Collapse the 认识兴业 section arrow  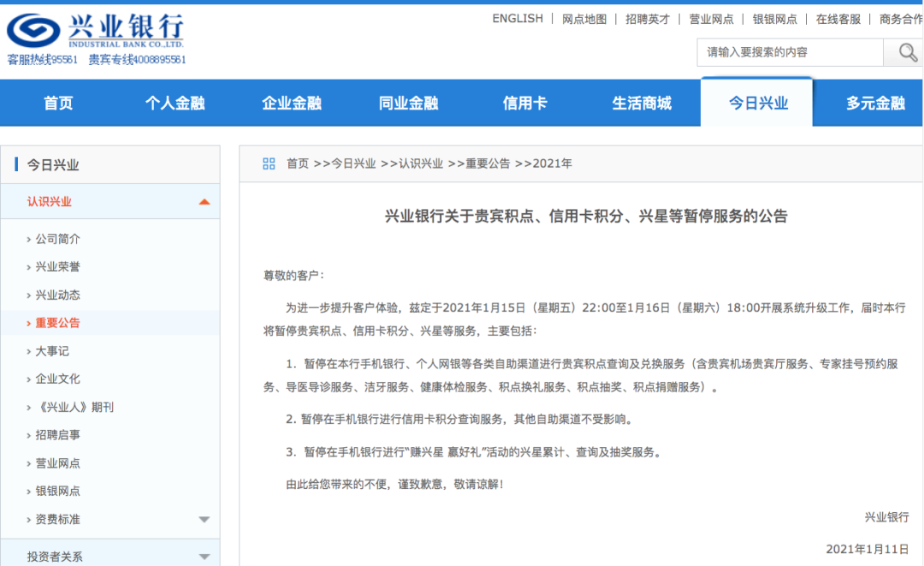[x=204, y=201]
